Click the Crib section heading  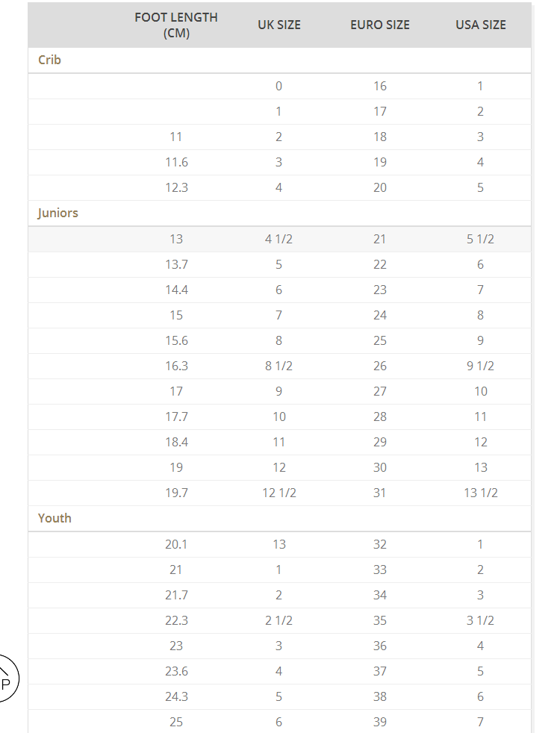pyautogui.click(x=49, y=60)
